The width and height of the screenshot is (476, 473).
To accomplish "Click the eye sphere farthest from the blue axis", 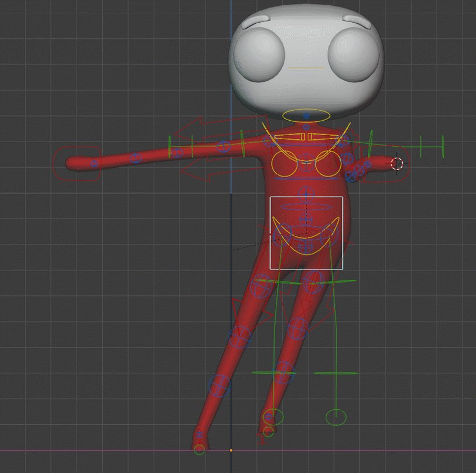I will pos(355,55).
